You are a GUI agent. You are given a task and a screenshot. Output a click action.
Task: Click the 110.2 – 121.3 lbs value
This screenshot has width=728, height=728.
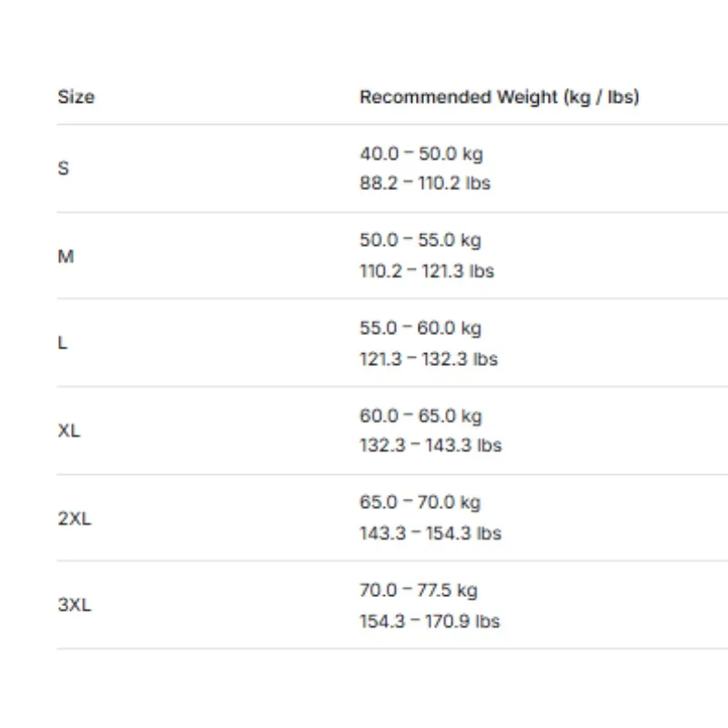[x=427, y=270]
